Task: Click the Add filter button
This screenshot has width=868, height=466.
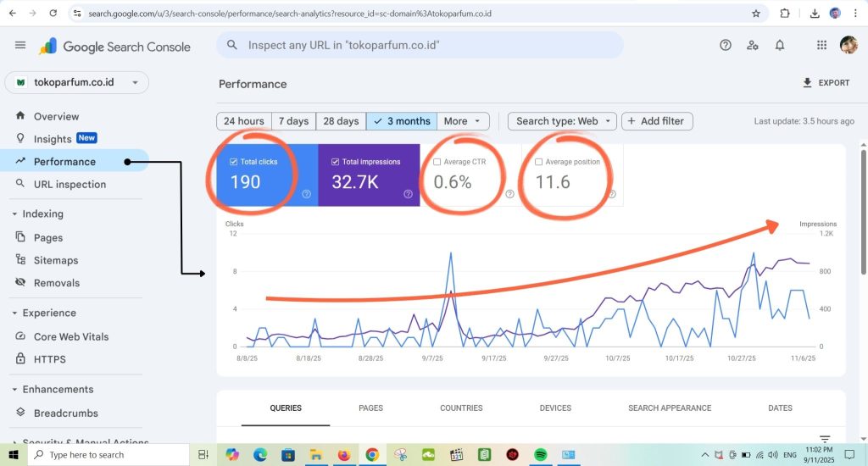Action: tap(657, 121)
